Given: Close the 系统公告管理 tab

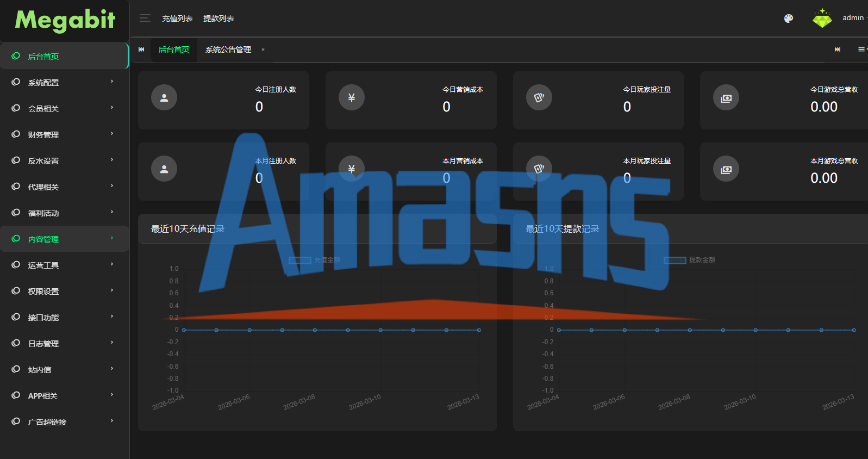Looking at the screenshot, I should [263, 49].
